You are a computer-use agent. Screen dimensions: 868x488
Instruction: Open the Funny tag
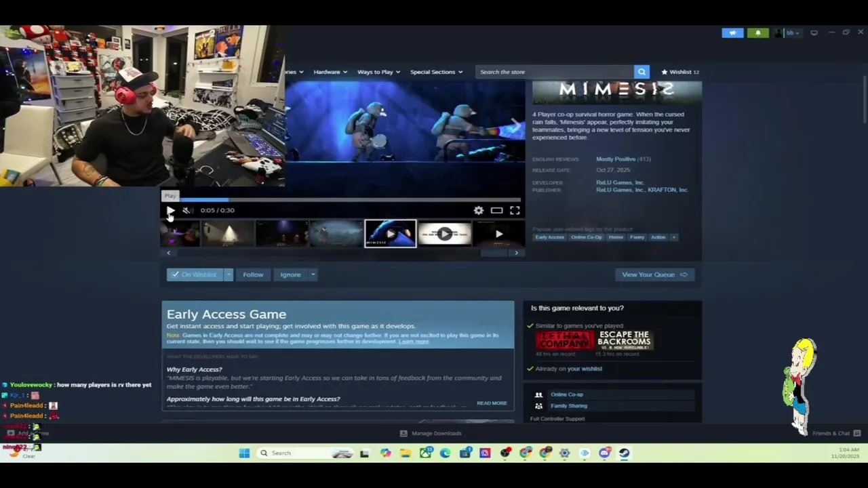[x=637, y=237]
